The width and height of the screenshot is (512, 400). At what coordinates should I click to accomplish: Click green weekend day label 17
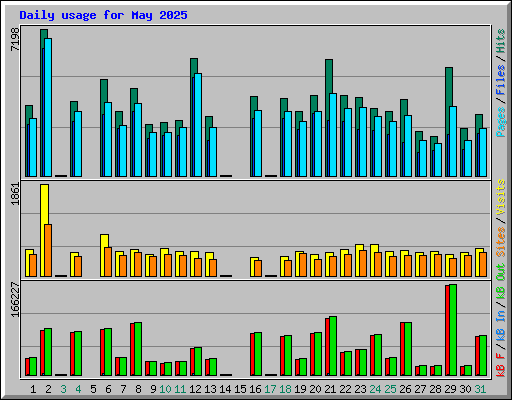click(x=270, y=389)
